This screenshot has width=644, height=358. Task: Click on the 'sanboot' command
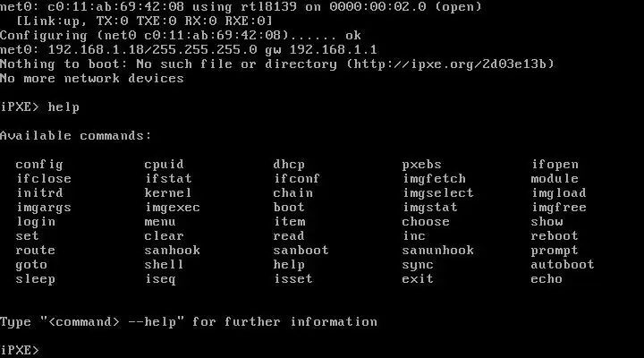pos(301,251)
